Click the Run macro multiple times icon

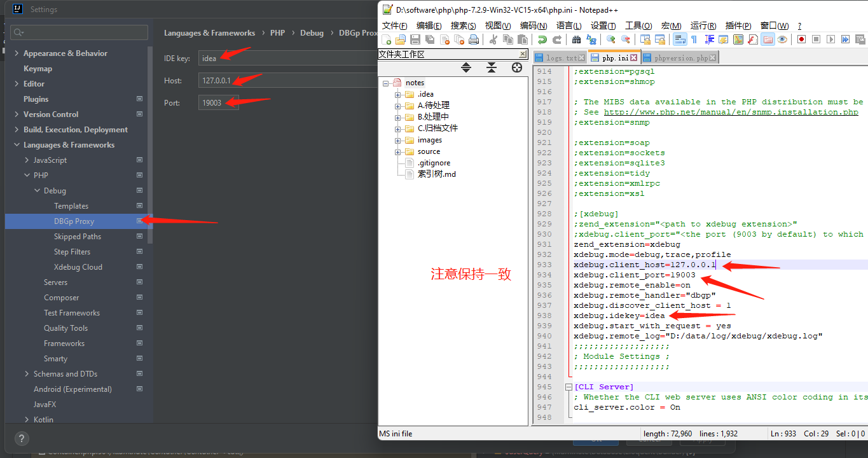pyautogui.click(x=845, y=39)
